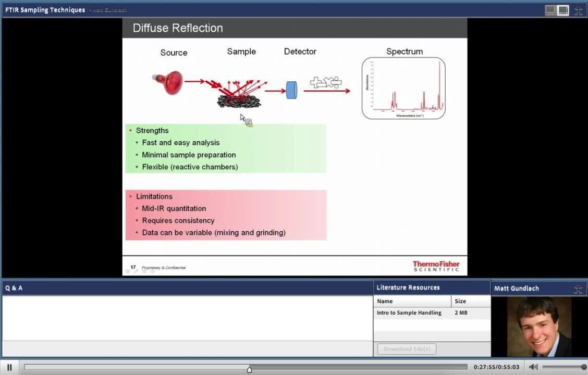The image size is (588, 375).
Task: Click the blue detector icon on slide
Action: (291, 90)
